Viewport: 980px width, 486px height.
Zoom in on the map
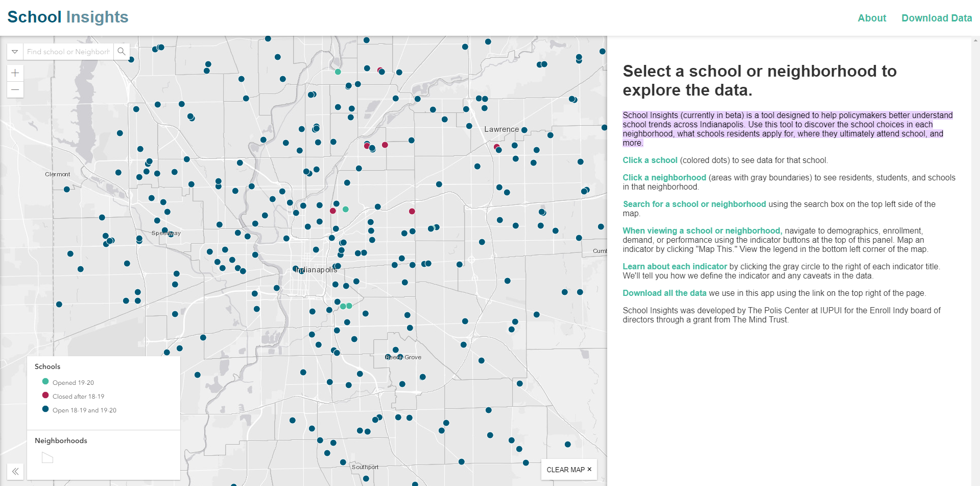[15, 73]
